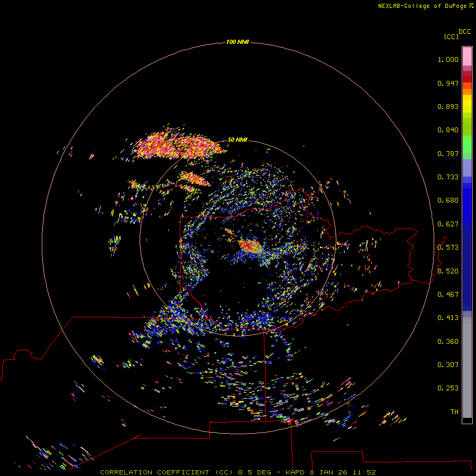Click the 100 NMI range ring label

(x=237, y=42)
